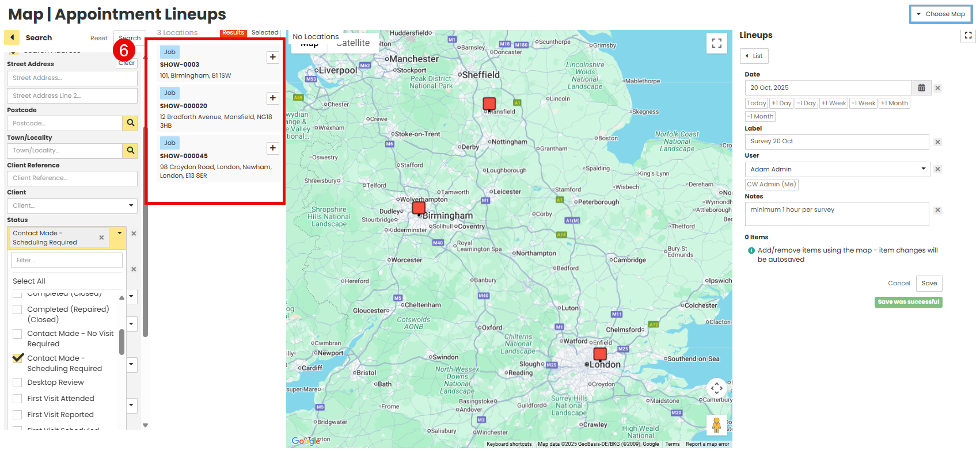Screen dimensions: 980x451
Task: Add job SHOW-000045 with its plus button
Action: pyautogui.click(x=273, y=148)
